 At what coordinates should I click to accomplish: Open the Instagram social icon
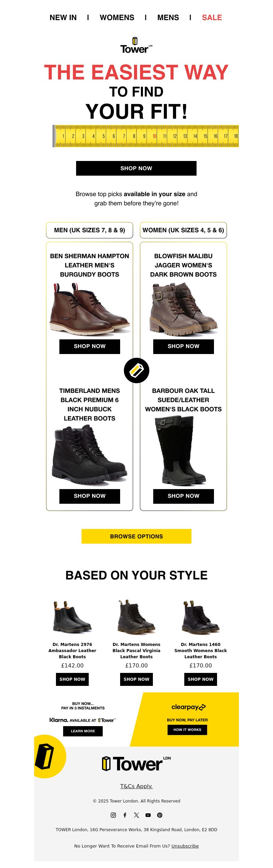[x=113, y=815]
